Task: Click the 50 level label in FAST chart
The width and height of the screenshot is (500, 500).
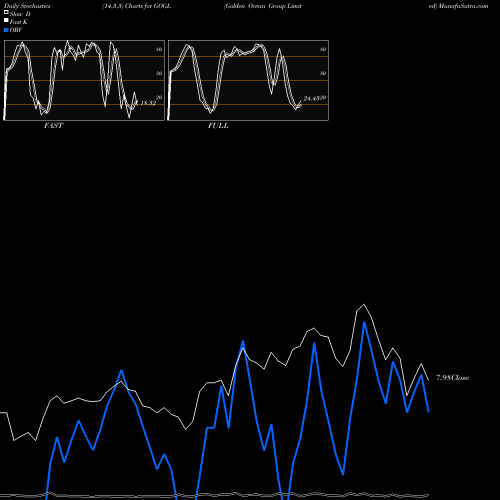Action: tap(159, 73)
